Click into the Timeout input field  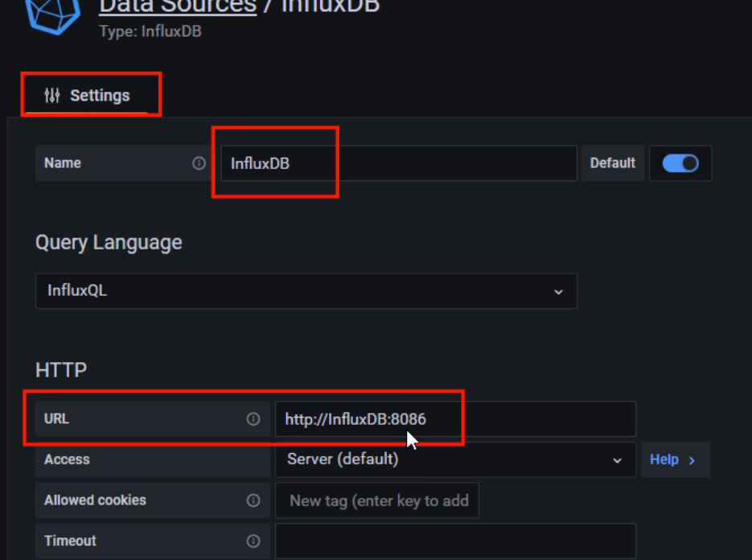tap(455, 541)
